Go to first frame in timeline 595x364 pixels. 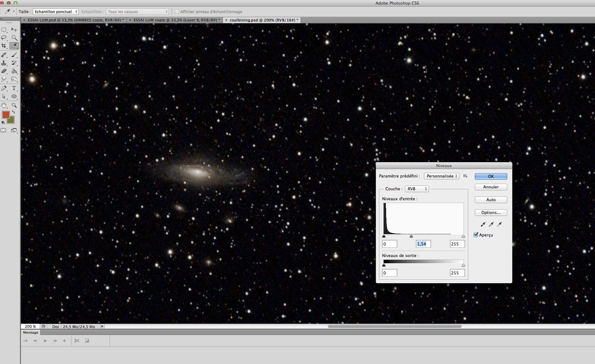pos(25,341)
